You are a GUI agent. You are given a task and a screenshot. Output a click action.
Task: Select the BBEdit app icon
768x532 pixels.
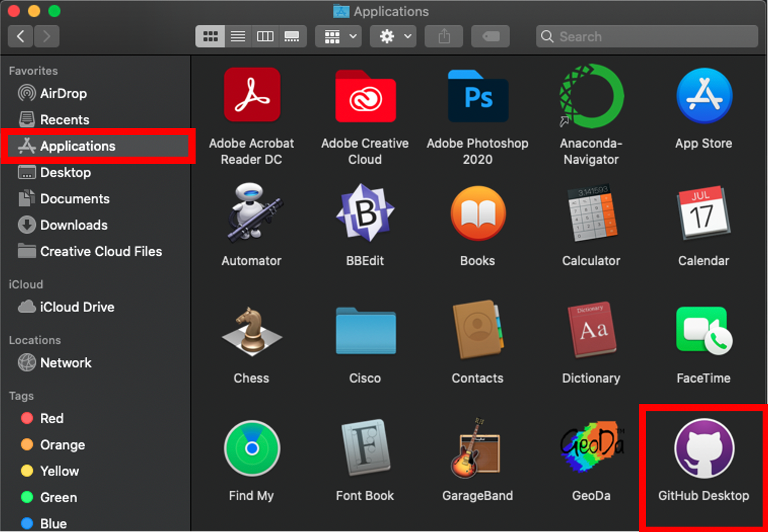click(x=365, y=212)
